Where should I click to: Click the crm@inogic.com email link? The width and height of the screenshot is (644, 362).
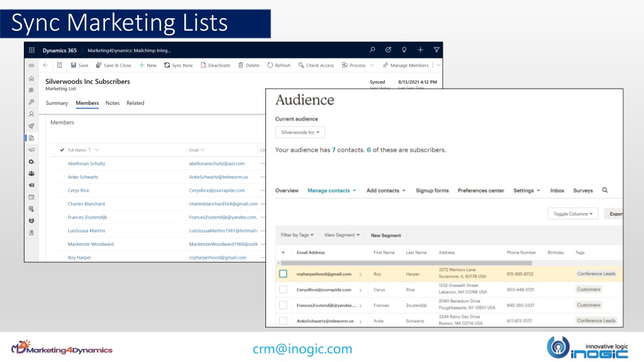303,349
